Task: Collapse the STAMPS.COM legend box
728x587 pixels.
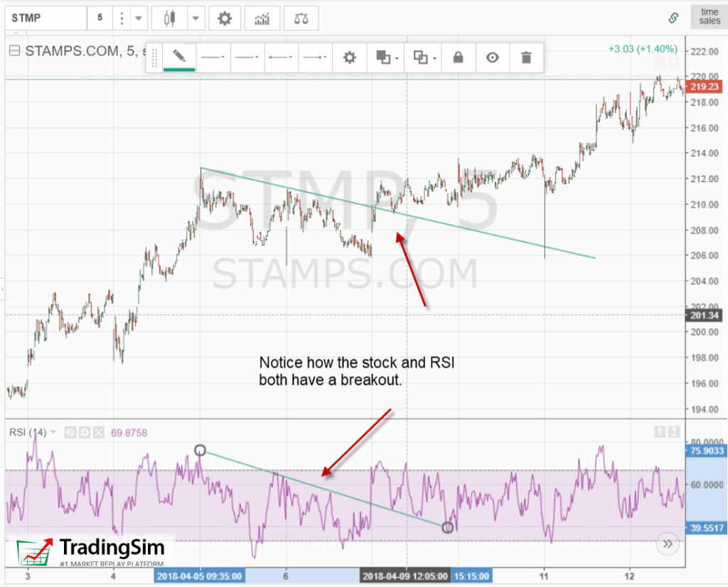Action: (15, 51)
